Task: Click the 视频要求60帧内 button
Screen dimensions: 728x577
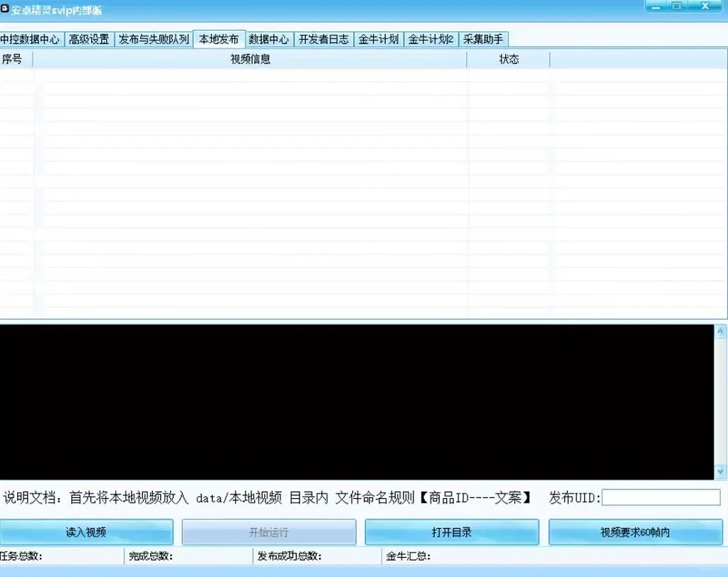Action: (x=635, y=532)
